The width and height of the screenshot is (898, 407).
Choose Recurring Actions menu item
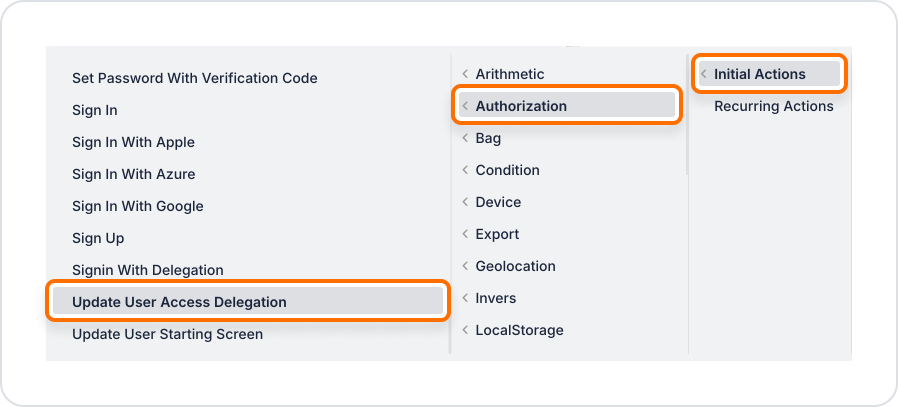[773, 106]
